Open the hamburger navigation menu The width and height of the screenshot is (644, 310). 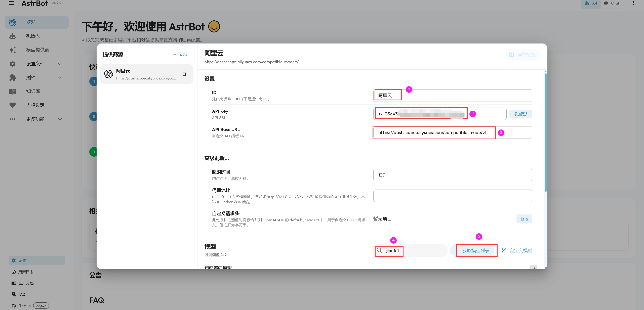12,3
